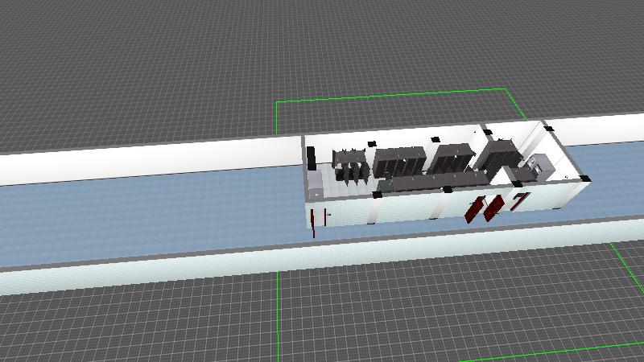Screen dimensions: 644x362
Task: Select the middle dark cabinet block
Action: tap(452, 157)
